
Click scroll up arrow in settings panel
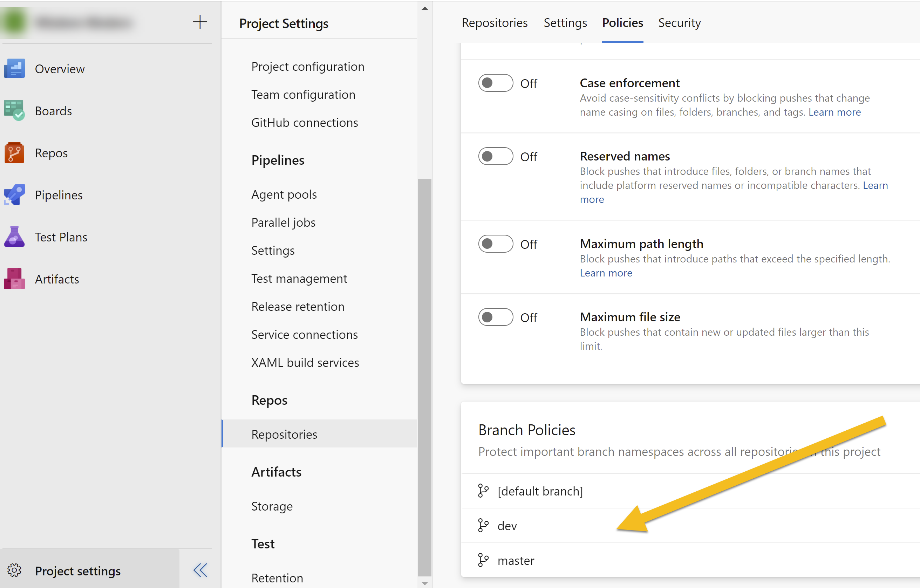424,8
